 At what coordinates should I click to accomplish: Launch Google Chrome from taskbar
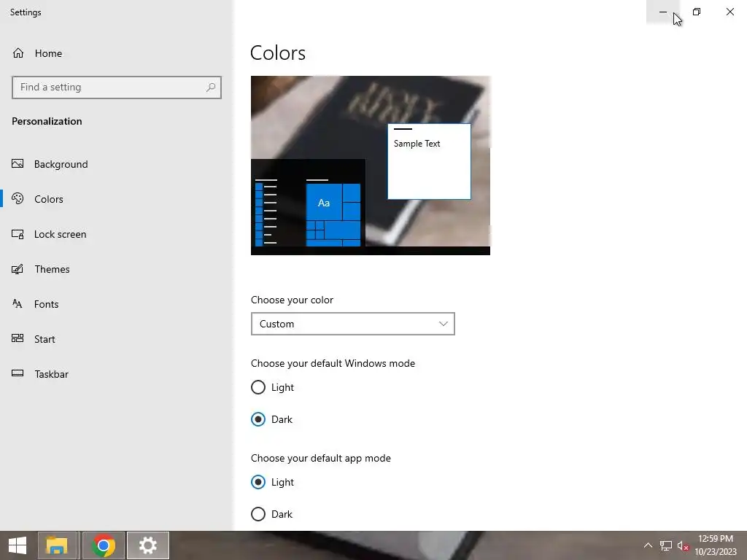[104, 545]
